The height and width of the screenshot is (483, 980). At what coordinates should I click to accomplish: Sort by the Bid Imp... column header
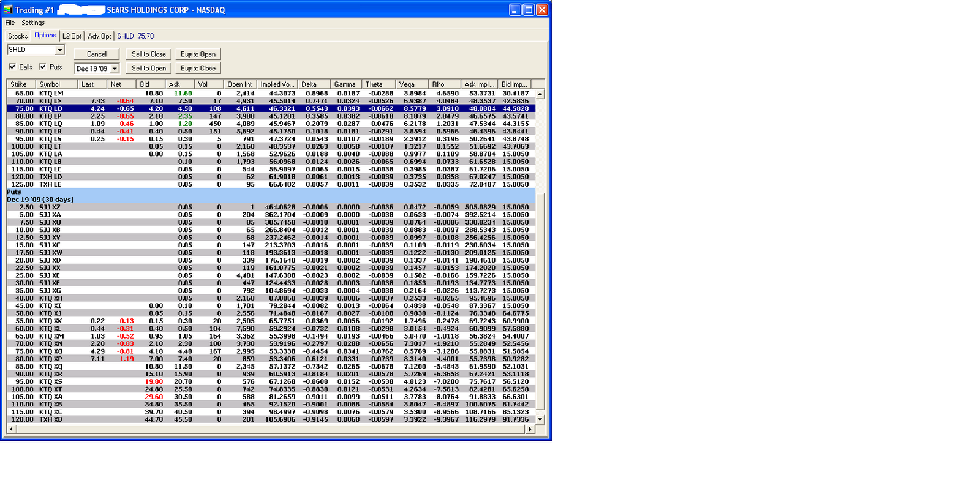514,84
